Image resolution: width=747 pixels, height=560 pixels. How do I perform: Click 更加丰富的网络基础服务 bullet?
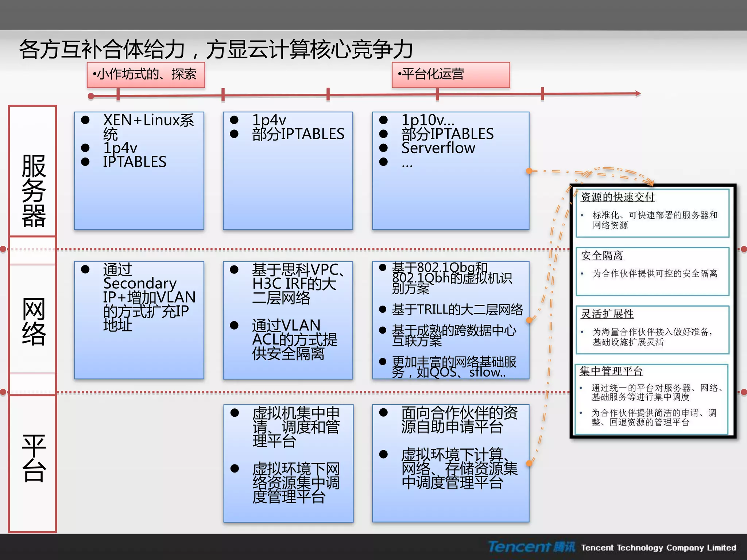454,367
